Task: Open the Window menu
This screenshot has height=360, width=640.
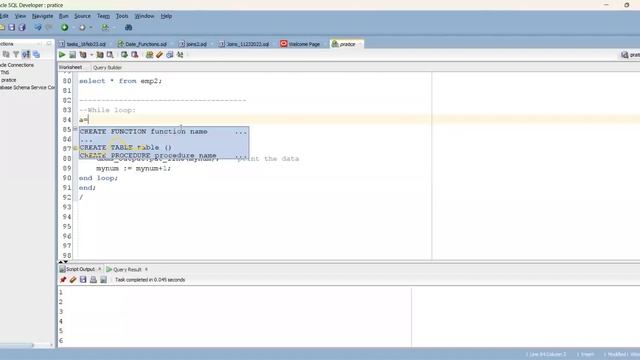Action: point(144,16)
